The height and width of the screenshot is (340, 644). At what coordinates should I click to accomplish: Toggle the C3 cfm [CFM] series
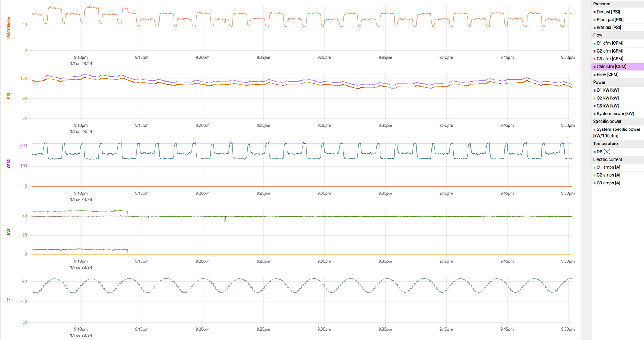tap(618, 59)
